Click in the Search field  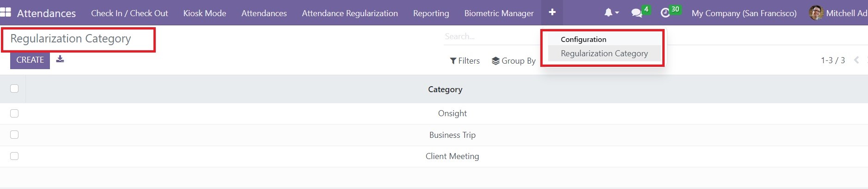[x=490, y=36]
